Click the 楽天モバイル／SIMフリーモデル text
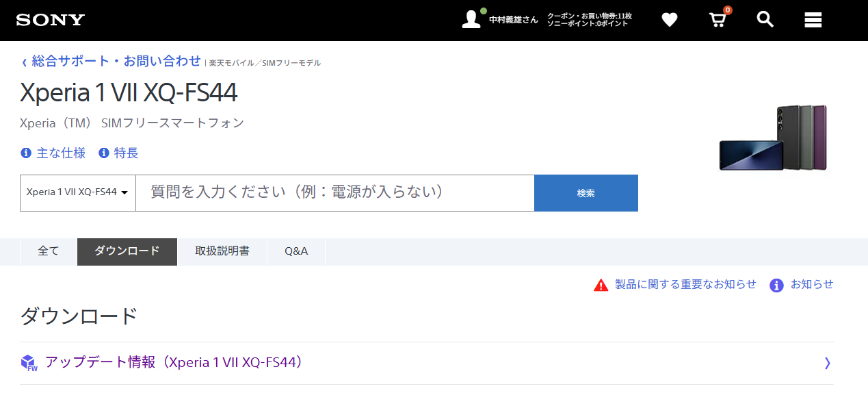The height and width of the screenshot is (419, 868). (x=265, y=63)
